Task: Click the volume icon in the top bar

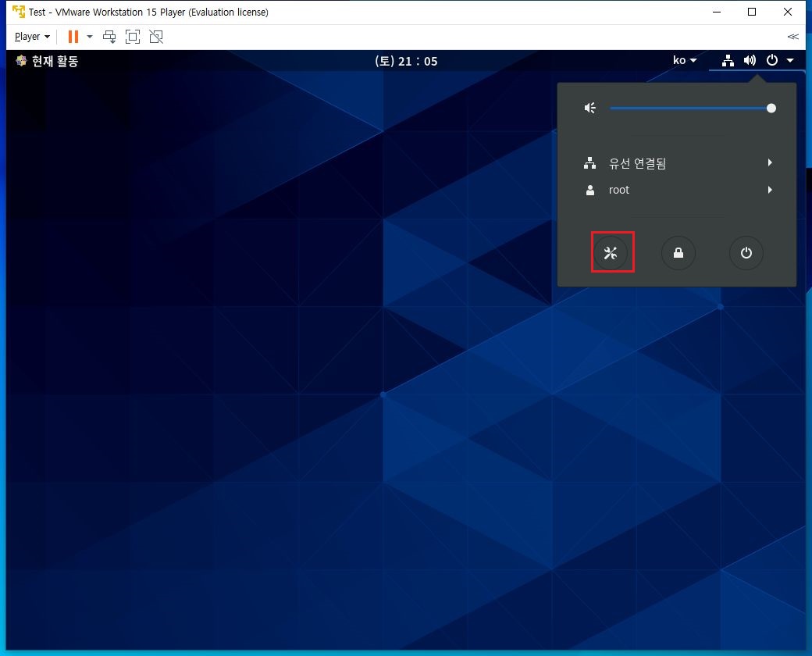Action: 750,61
